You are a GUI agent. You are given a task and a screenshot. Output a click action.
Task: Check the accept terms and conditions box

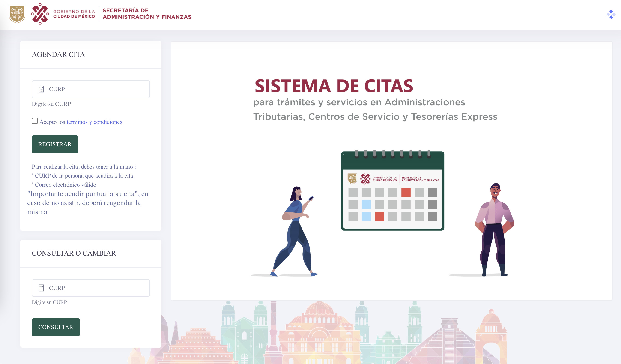tap(35, 121)
